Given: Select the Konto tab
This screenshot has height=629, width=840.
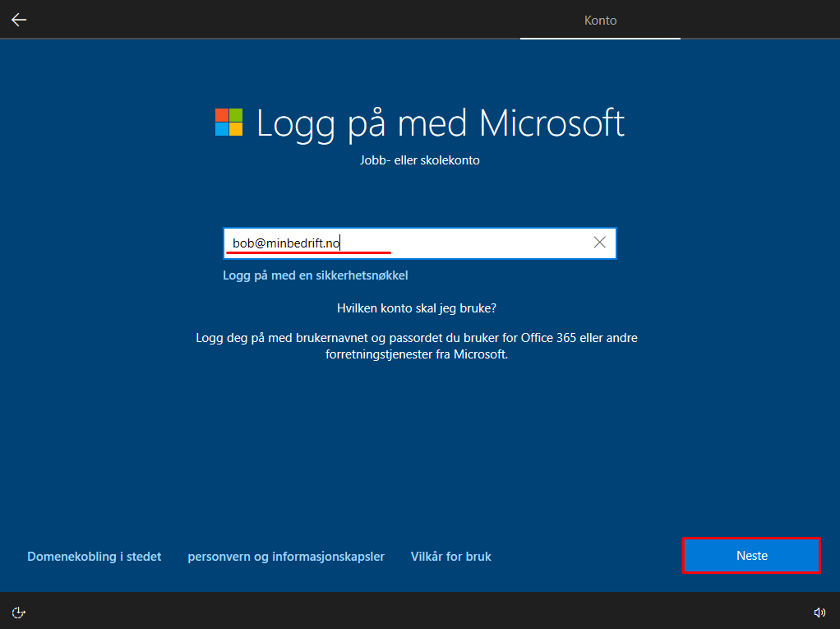Looking at the screenshot, I should point(600,21).
